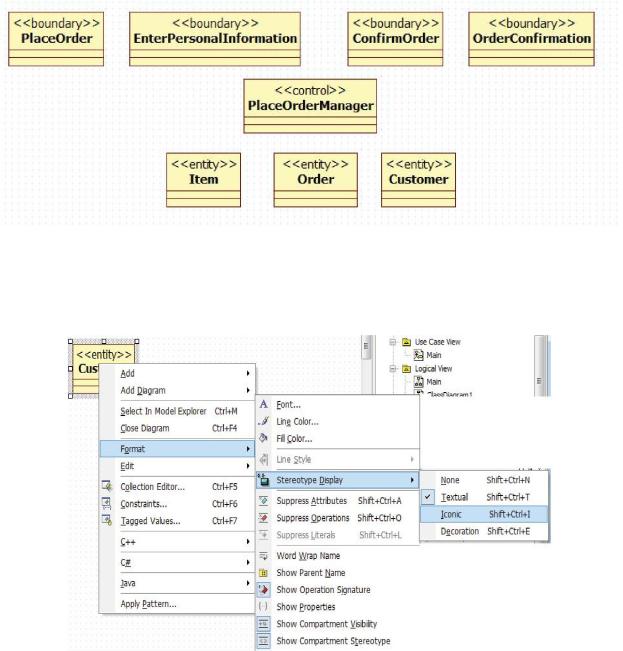Click the Font letter A icon
This screenshot has width=623, height=651.
[264, 404]
